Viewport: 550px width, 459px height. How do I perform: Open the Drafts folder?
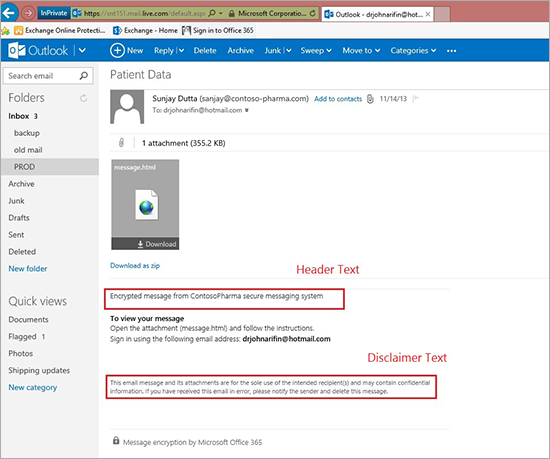click(19, 217)
